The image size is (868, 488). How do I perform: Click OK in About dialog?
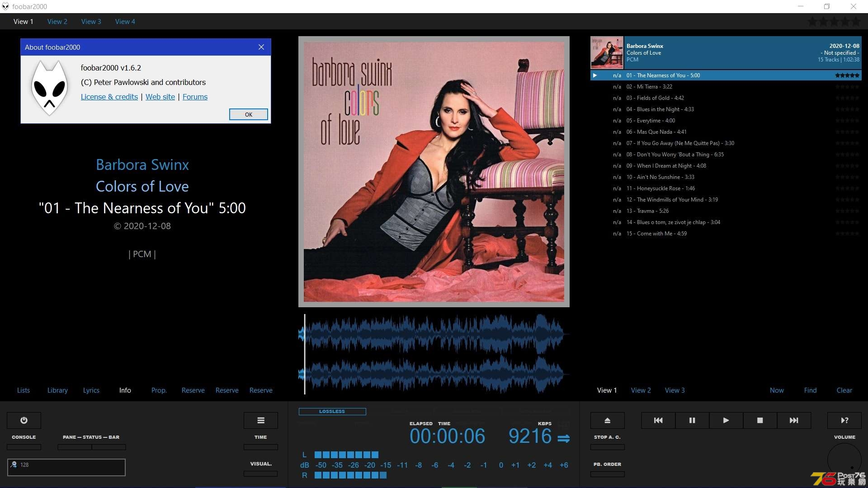(x=249, y=114)
